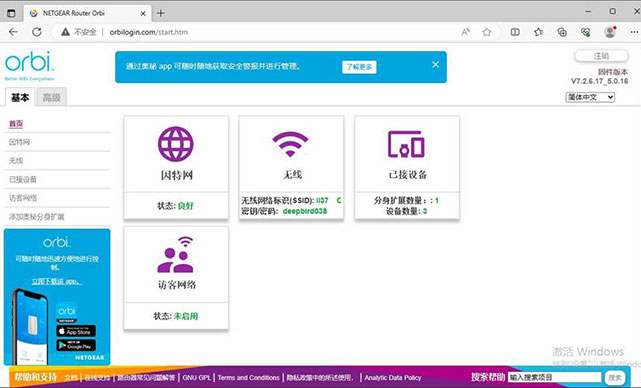Click the Orbi logo at top left
641x388 pixels.
[x=29, y=65]
